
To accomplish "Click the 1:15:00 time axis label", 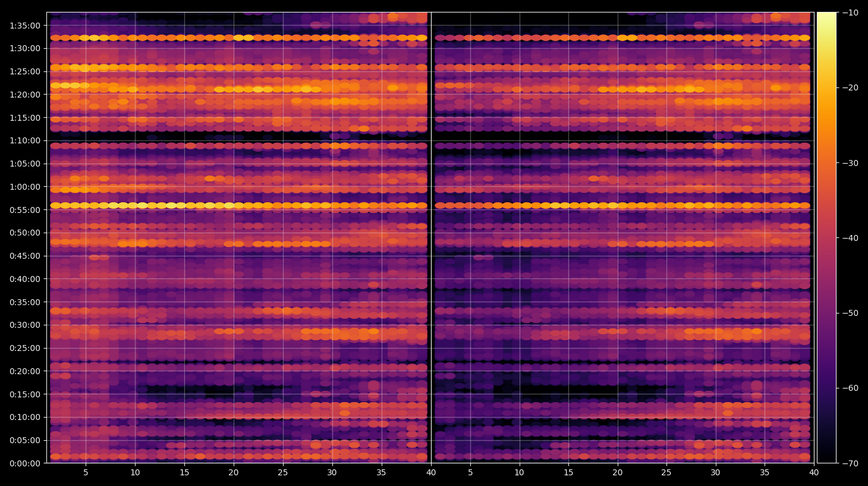I will pos(25,118).
